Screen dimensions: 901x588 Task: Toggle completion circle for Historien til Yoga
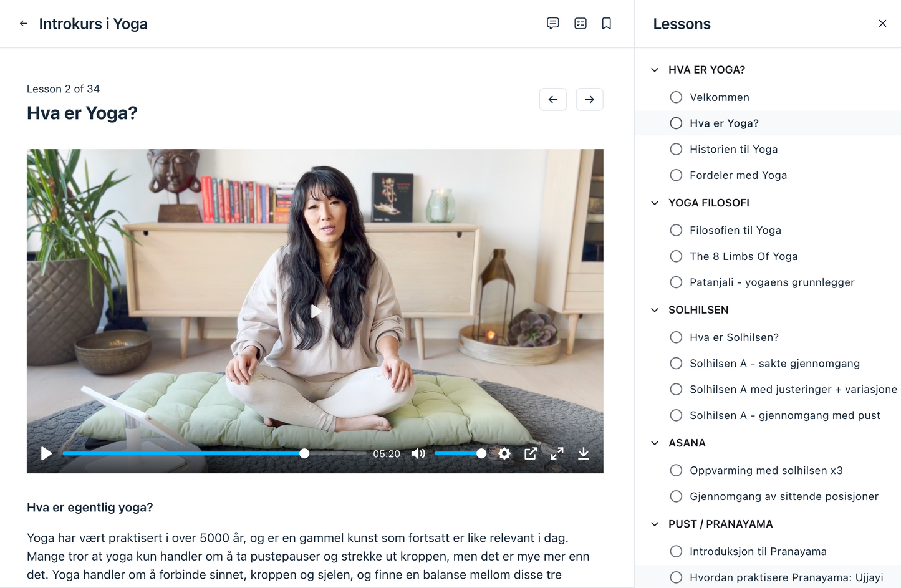click(676, 149)
